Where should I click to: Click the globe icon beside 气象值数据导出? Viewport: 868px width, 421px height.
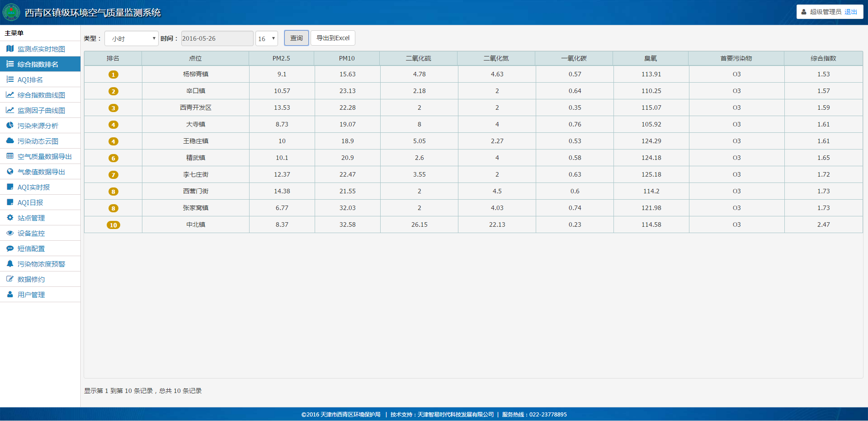coord(10,172)
